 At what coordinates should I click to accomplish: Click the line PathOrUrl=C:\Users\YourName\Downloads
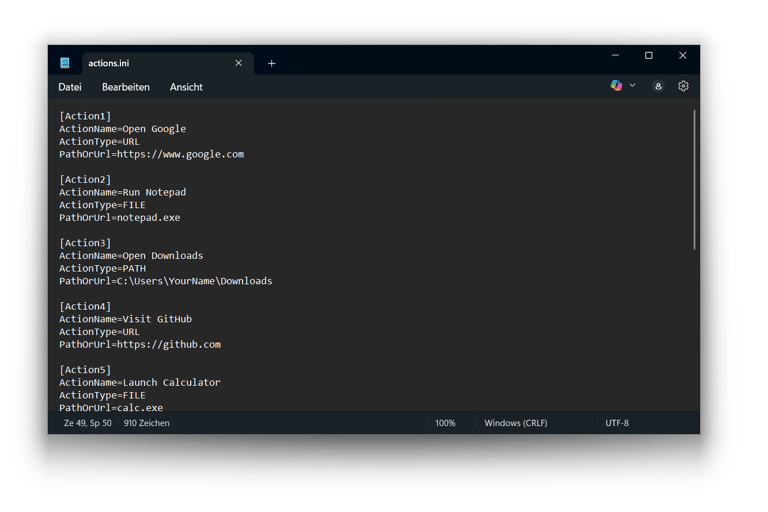166,281
